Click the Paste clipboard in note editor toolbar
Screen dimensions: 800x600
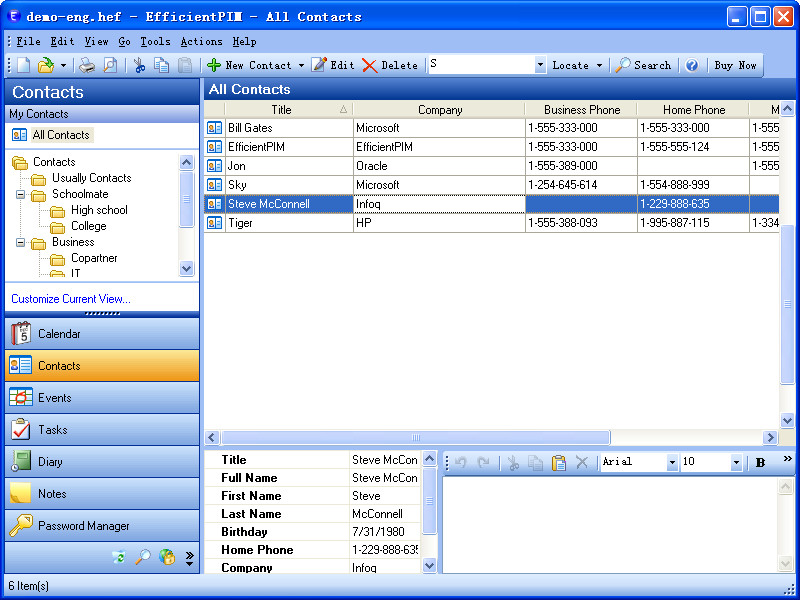pos(559,462)
